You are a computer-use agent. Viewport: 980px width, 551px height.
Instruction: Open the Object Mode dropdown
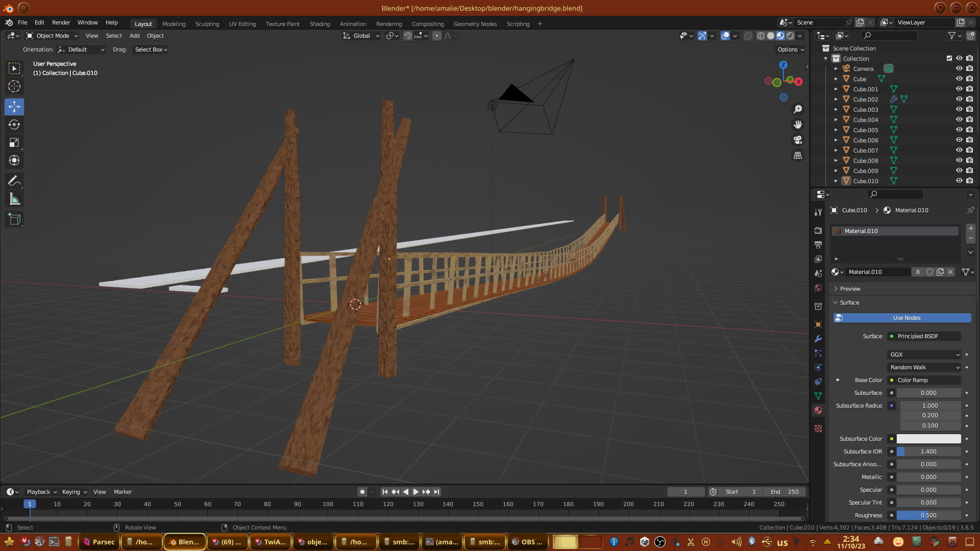point(52,36)
